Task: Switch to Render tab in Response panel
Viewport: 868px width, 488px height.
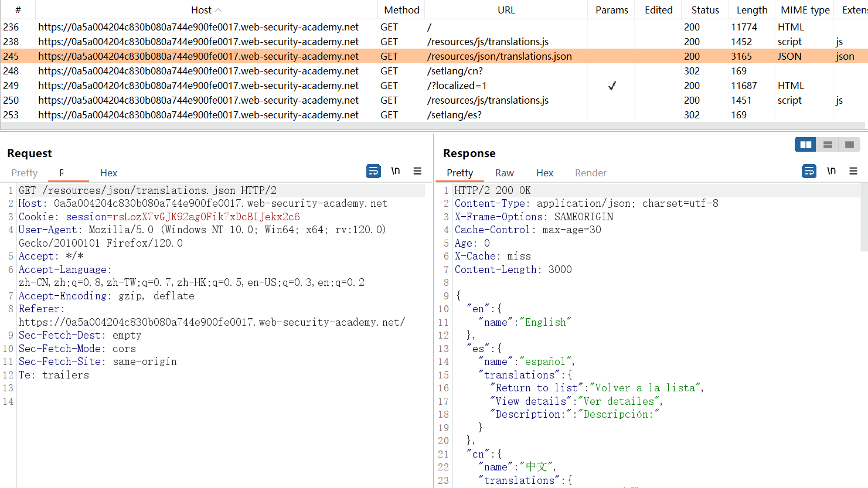Action: 590,173
